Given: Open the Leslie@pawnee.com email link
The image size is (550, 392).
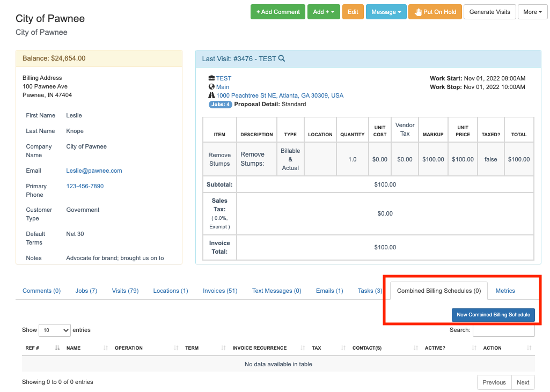Looking at the screenshot, I should point(94,171).
